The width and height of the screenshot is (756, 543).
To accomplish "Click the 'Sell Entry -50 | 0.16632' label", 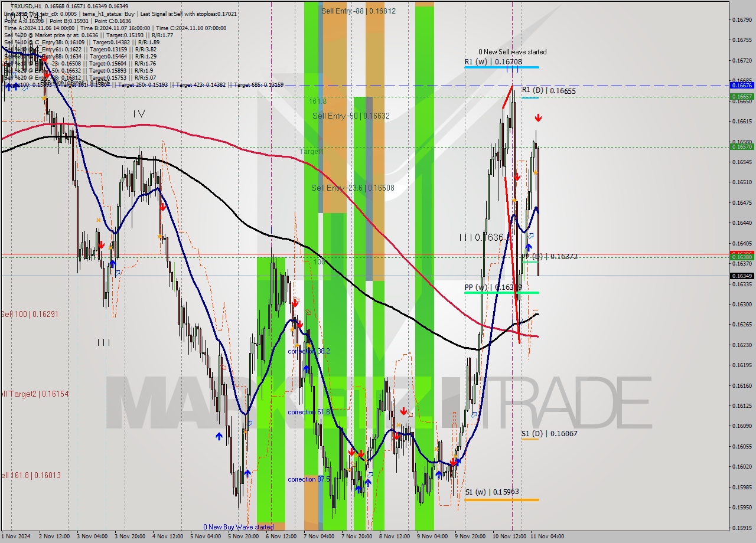I will pos(351,116).
